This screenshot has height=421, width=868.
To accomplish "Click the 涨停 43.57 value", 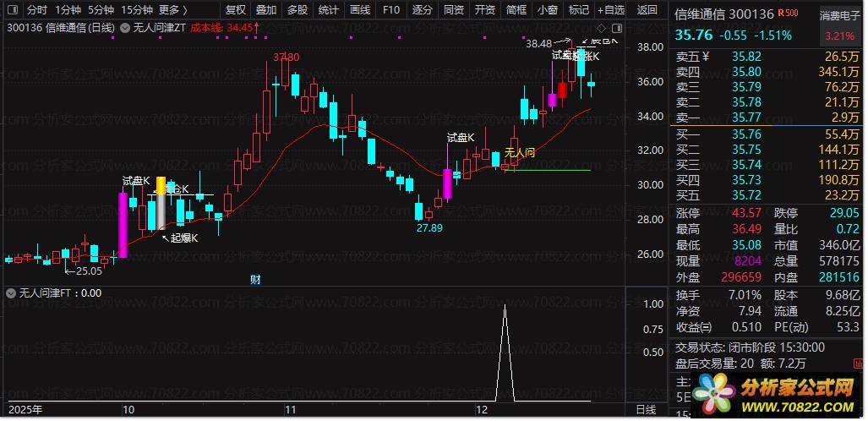I will coord(746,213).
